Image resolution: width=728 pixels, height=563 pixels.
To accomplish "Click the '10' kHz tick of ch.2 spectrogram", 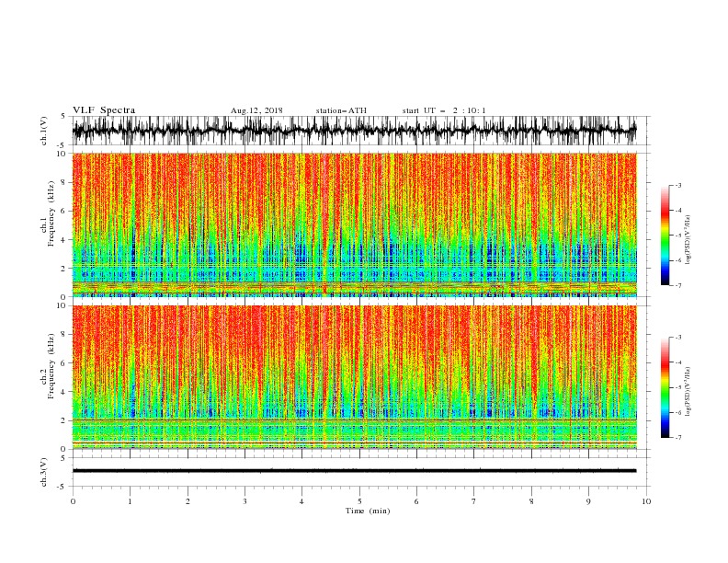I will 63,305.
